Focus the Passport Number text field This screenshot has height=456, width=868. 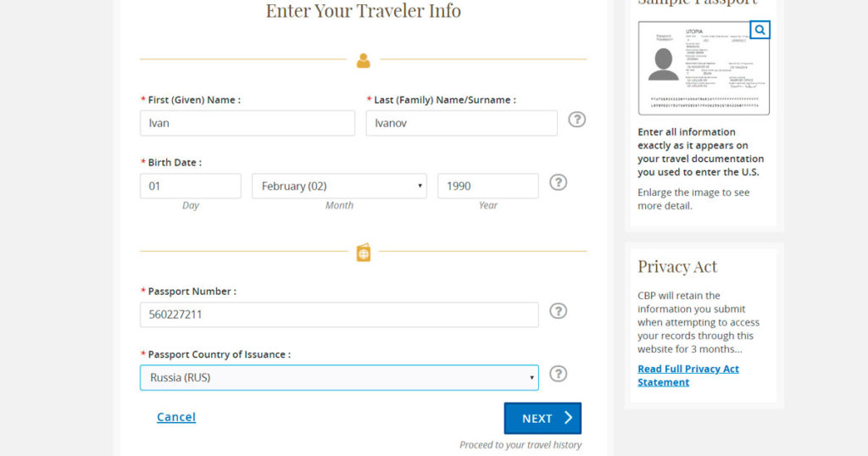(339, 315)
